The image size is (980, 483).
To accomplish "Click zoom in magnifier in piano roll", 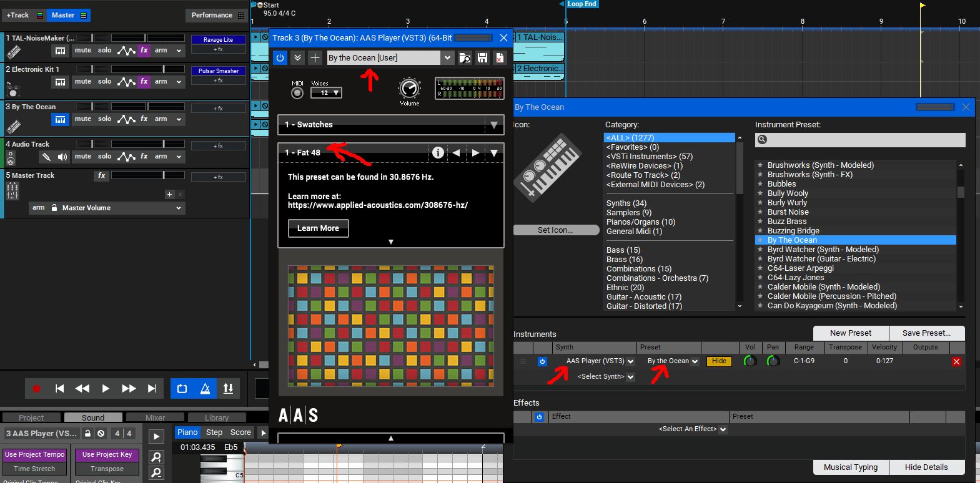I will click(156, 457).
